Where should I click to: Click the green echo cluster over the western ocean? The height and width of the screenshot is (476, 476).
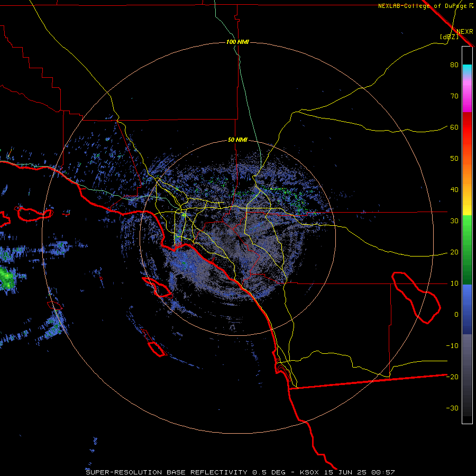7,279
